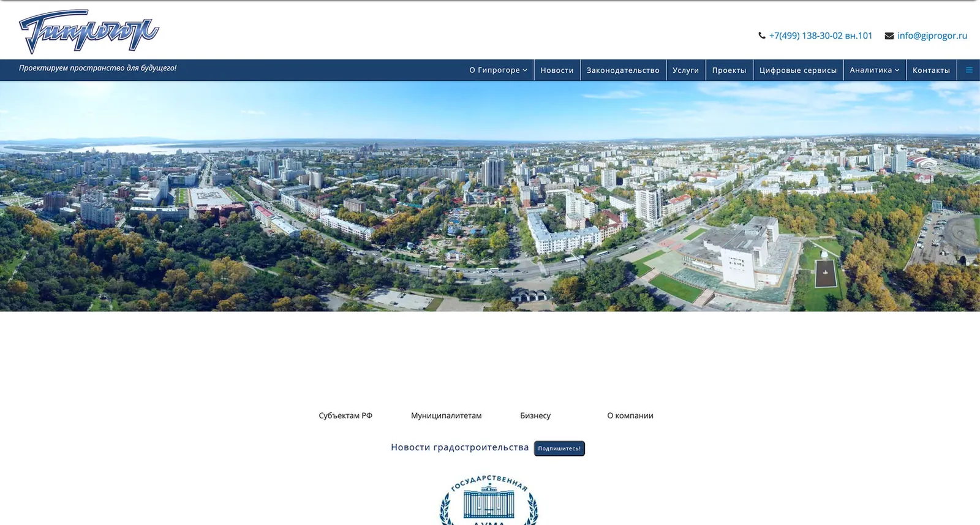Call the phone number +7(499) 138-30-02
980x525 pixels.
coord(821,36)
